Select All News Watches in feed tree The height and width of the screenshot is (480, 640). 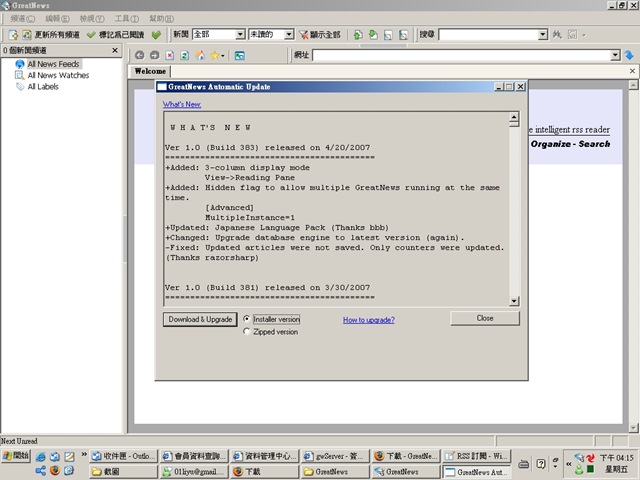point(58,75)
